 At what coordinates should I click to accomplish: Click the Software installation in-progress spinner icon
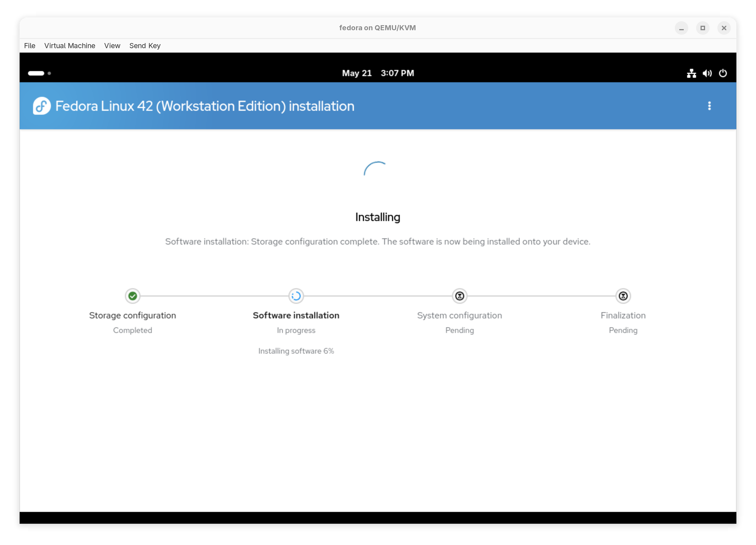click(296, 296)
